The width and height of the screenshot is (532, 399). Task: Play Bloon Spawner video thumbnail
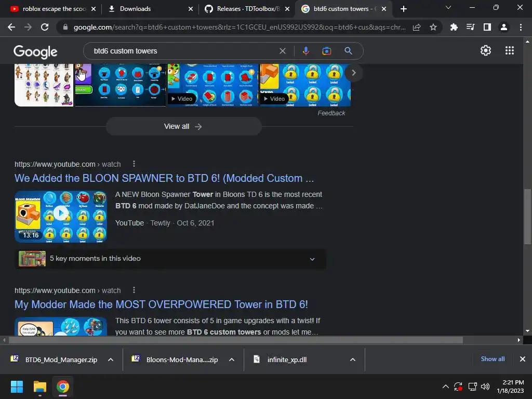(x=61, y=217)
